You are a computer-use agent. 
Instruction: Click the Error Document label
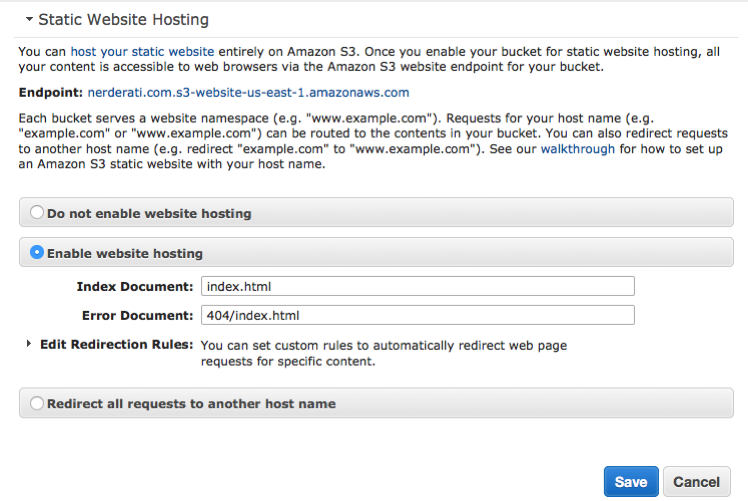pos(137,315)
